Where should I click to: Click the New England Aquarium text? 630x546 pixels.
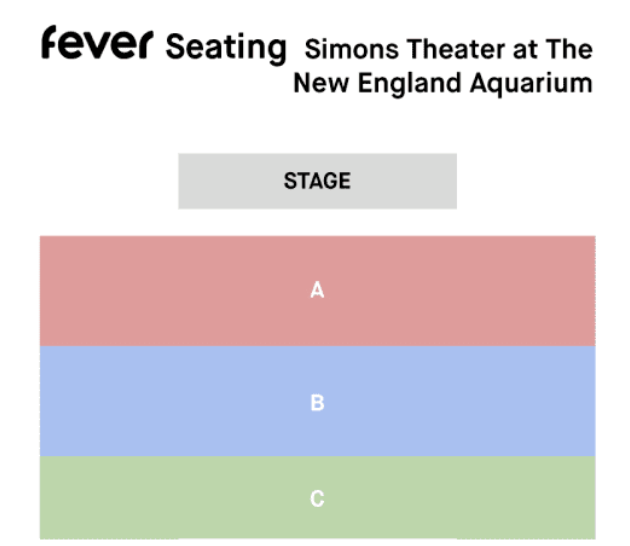[443, 83]
